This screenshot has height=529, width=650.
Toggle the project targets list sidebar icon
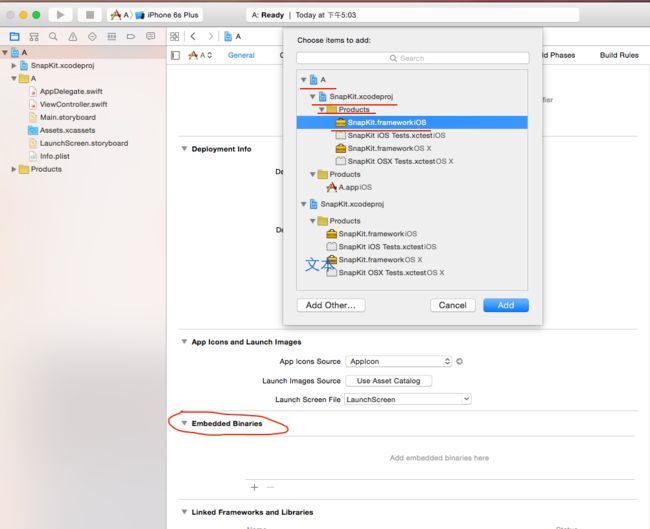click(x=175, y=55)
